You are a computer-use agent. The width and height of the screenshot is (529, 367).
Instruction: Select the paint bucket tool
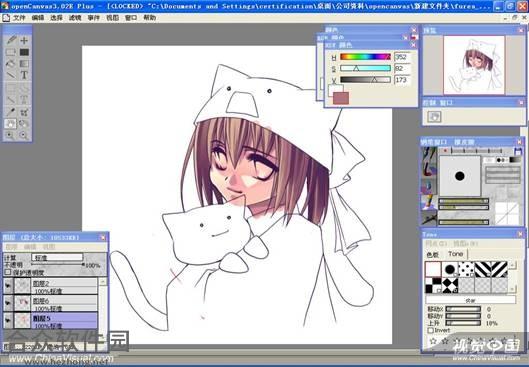click(x=11, y=63)
